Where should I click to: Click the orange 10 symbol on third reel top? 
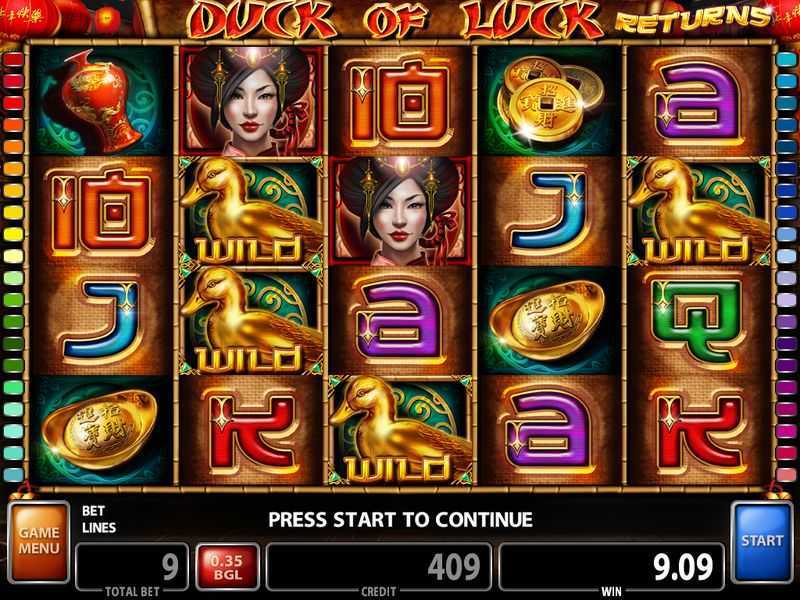point(401,101)
